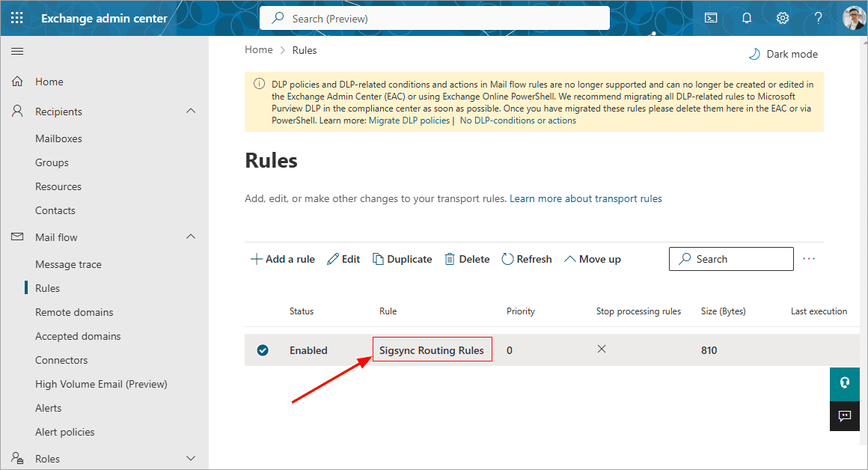
Task: Edit the selected rule
Action: tap(343, 259)
